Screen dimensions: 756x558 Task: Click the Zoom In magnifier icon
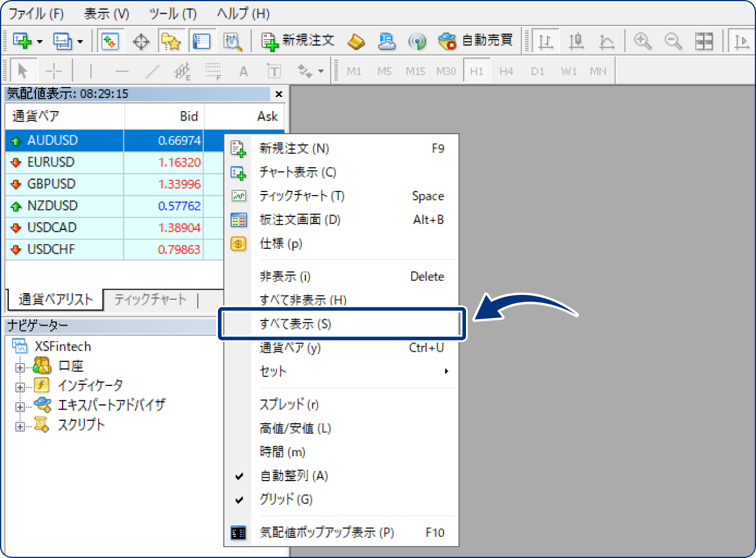[643, 41]
